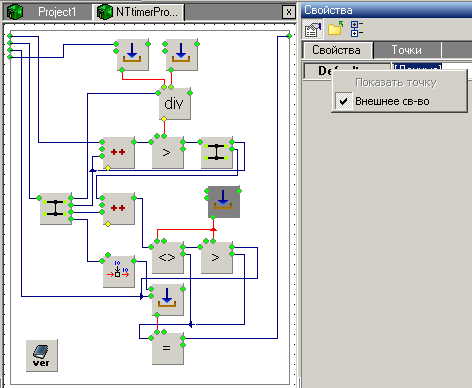This screenshot has width=472, height=388.
Task: Switch to the "Точки" tab
Action: pos(407,50)
